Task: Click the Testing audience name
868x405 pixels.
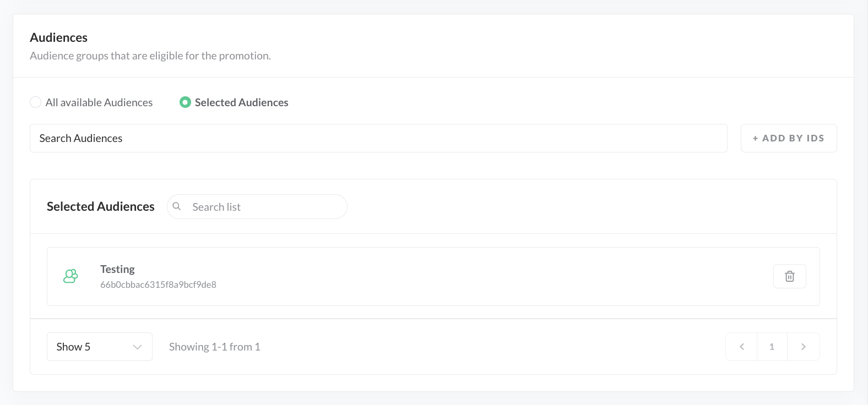Action: [117, 269]
